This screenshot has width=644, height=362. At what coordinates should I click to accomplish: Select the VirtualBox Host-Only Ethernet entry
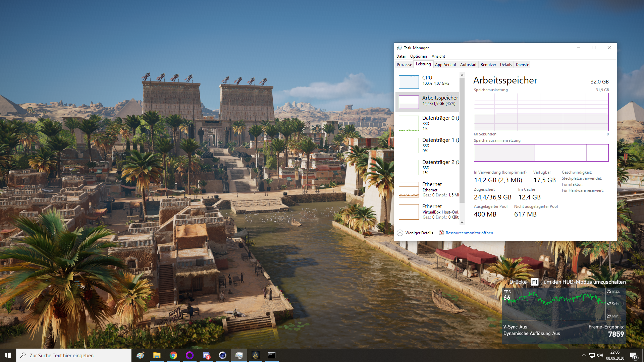click(x=428, y=212)
